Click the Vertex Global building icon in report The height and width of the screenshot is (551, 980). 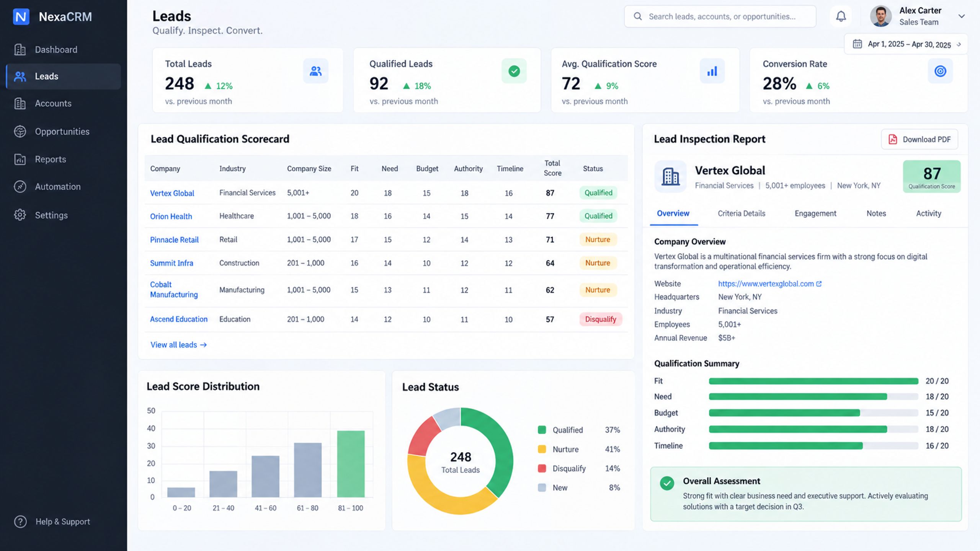[x=670, y=176]
